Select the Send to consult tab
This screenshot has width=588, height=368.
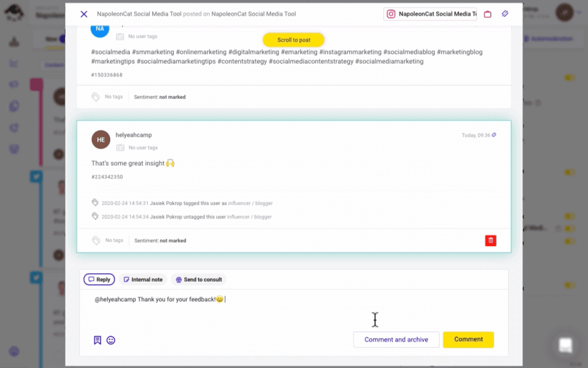pos(199,279)
